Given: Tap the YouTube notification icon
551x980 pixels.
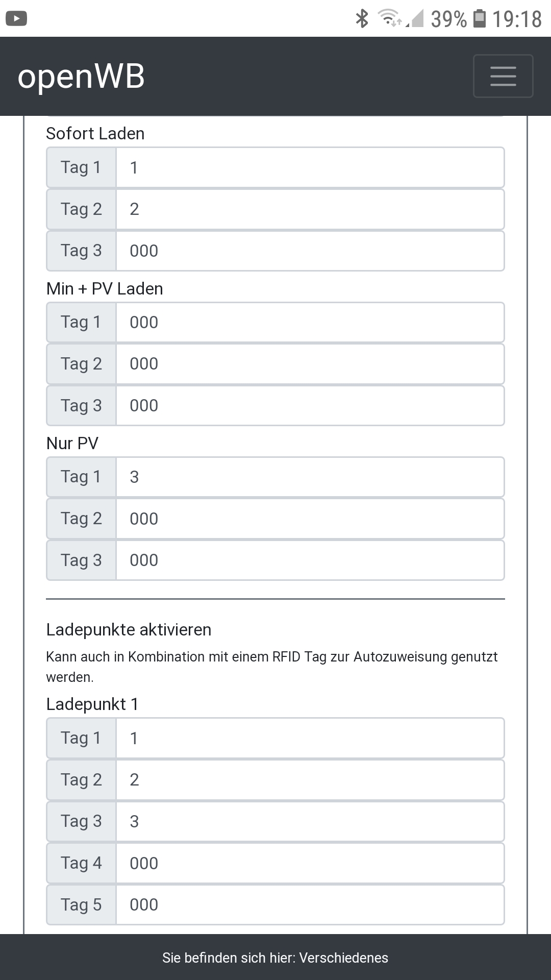Looking at the screenshot, I should 16,19.
